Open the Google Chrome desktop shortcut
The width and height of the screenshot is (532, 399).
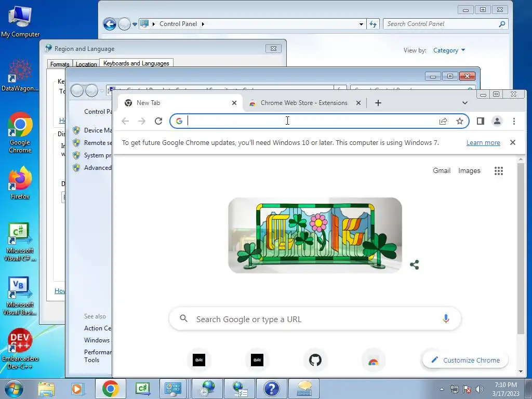pos(20,132)
